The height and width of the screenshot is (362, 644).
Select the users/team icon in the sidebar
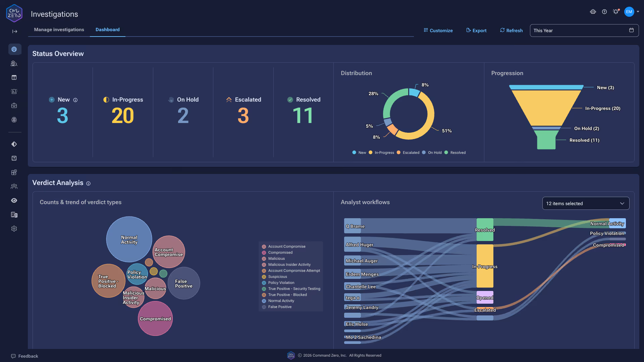14,186
